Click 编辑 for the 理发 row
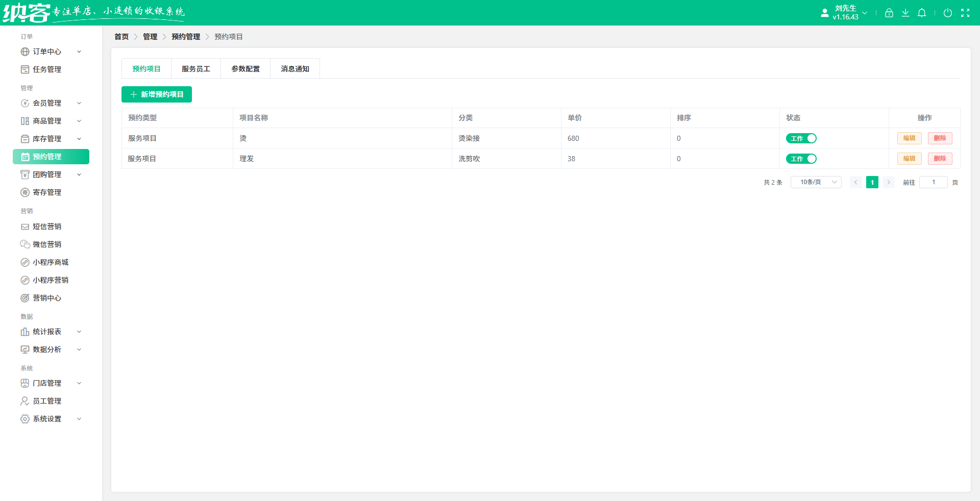The width and height of the screenshot is (980, 501). pos(910,159)
